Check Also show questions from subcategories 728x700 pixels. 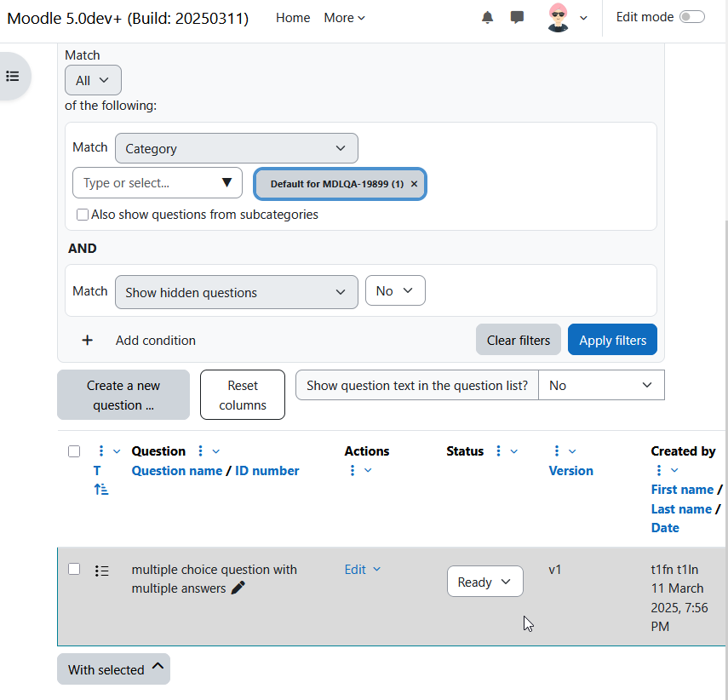(x=83, y=215)
